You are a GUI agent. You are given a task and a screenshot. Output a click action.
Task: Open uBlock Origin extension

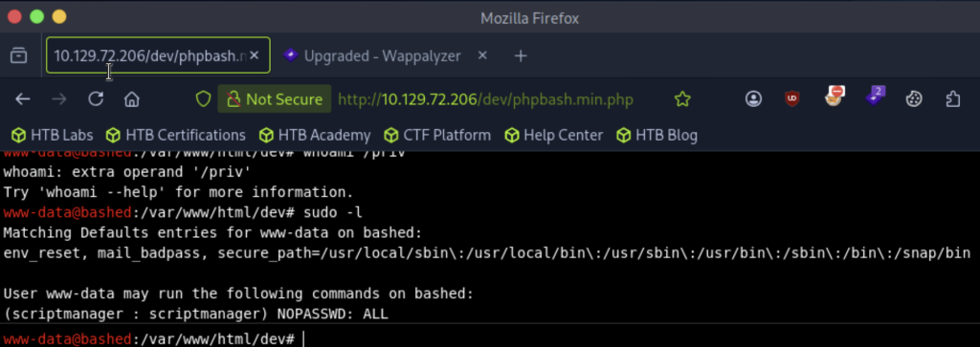click(x=792, y=98)
